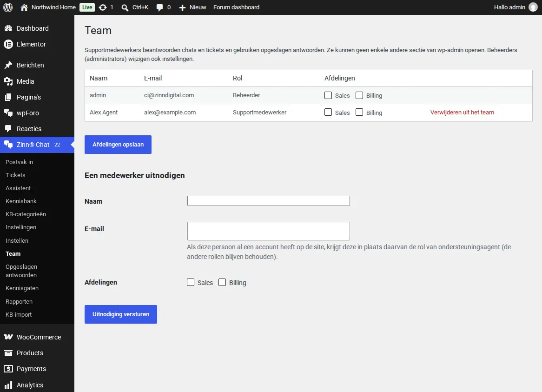The height and width of the screenshot is (392, 542).
Task: Click the Live status badge
Action: click(x=87, y=7)
